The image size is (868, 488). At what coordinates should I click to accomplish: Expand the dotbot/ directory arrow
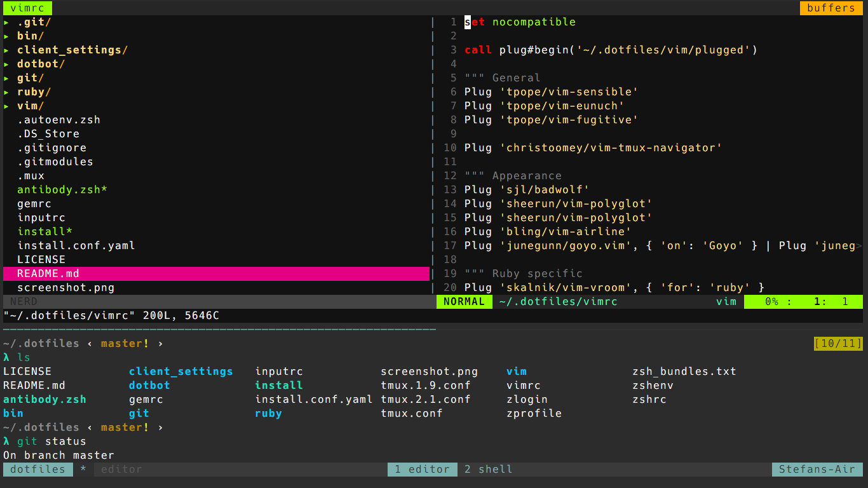[6, 64]
